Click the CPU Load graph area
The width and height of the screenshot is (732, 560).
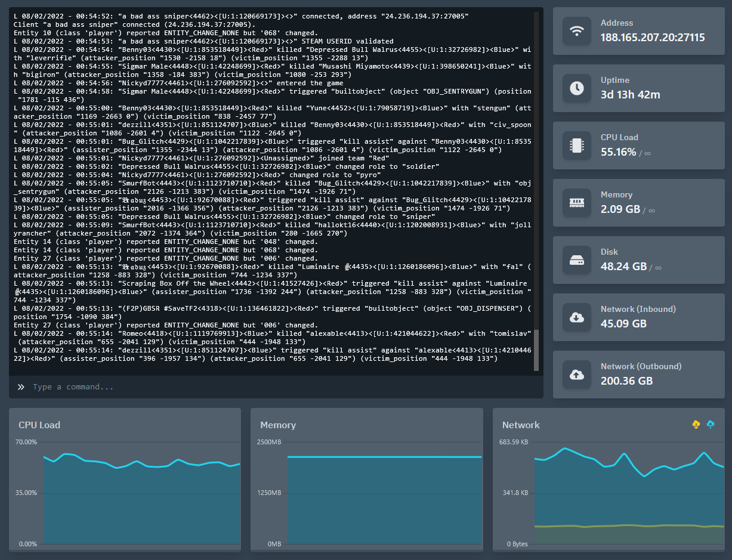pos(142,493)
